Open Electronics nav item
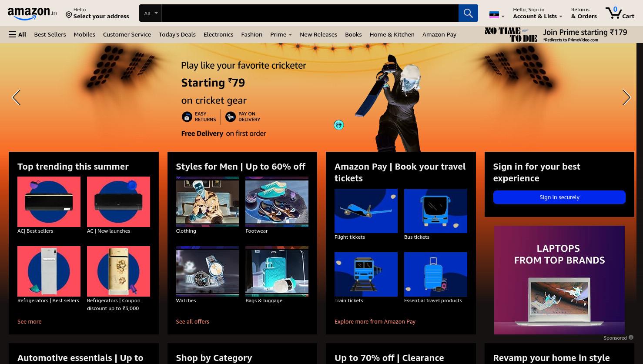Viewport: 643px width, 364px height. (218, 34)
